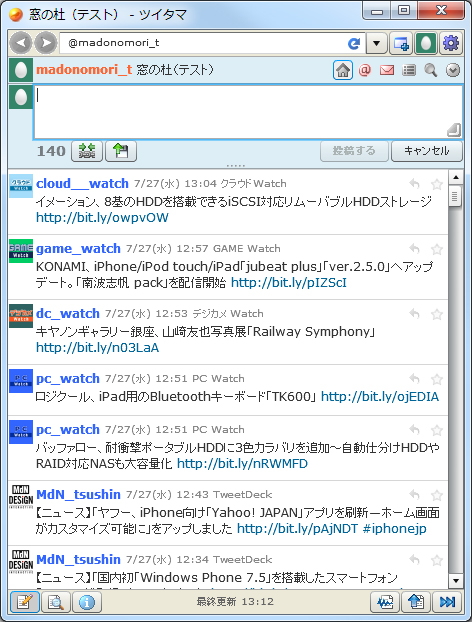Go forward with the right arrow button
The width and height of the screenshot is (472, 622).
[46, 42]
